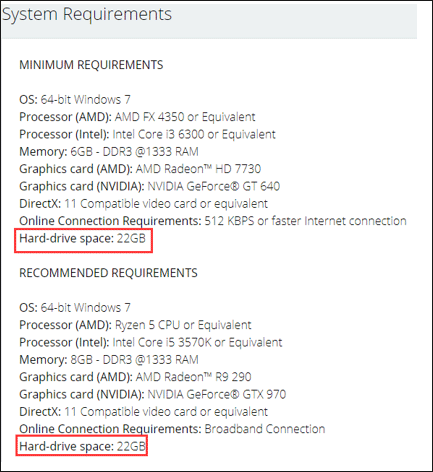Image resolution: width=433 pixels, height=472 pixels.
Task: Click the Intel Core i3 6300 line
Action: (x=147, y=134)
